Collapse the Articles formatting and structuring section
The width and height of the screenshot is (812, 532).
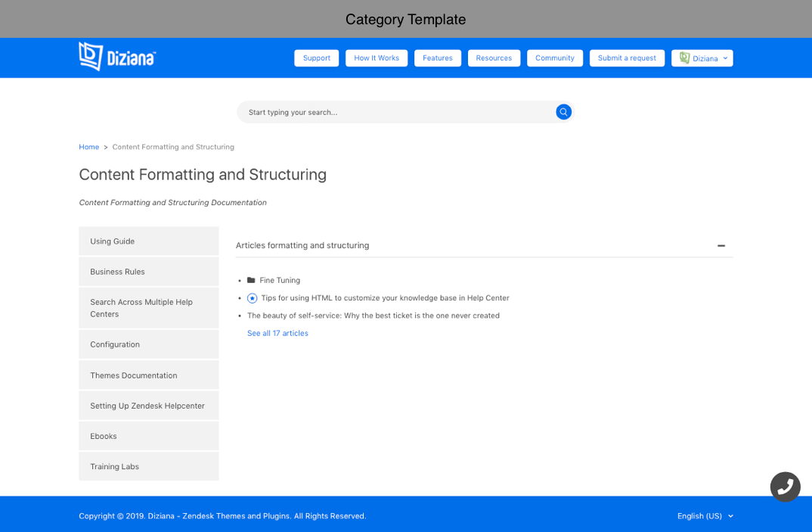click(x=721, y=246)
